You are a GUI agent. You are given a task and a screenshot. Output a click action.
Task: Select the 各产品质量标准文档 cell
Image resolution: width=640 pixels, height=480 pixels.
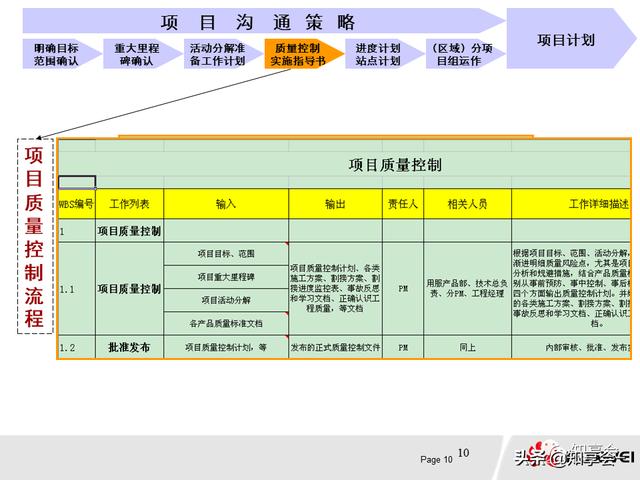click(x=226, y=324)
